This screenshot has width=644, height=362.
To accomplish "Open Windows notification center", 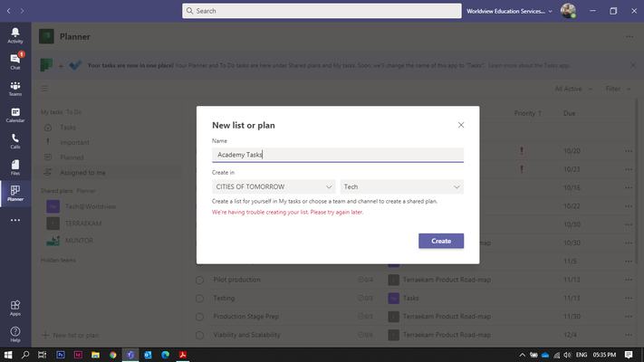I will click(629, 355).
